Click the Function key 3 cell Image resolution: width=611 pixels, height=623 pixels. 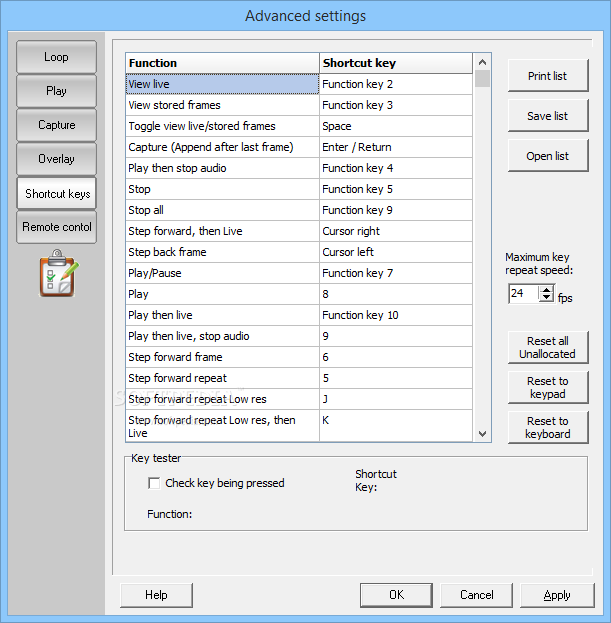(396, 105)
